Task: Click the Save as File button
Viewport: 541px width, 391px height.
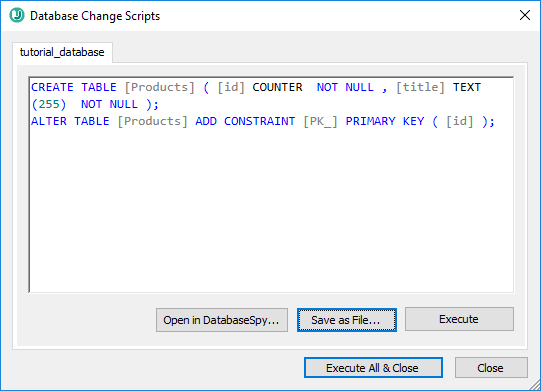Action: (347, 320)
